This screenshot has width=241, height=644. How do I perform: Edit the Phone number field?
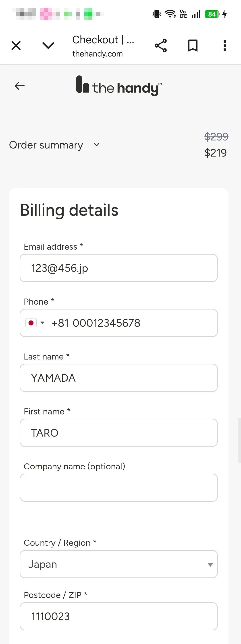pyautogui.click(x=132, y=323)
